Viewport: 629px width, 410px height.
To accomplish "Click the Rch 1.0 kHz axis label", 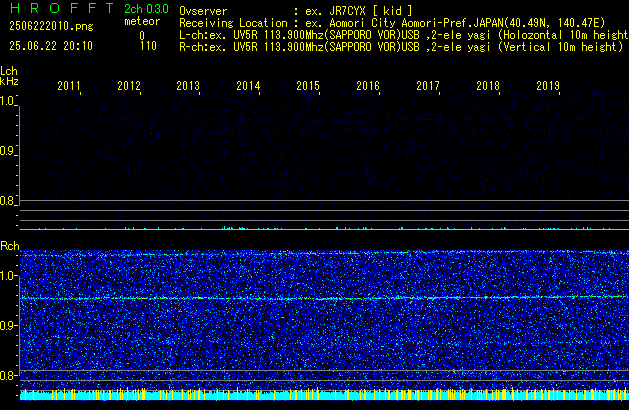I will click(8, 276).
